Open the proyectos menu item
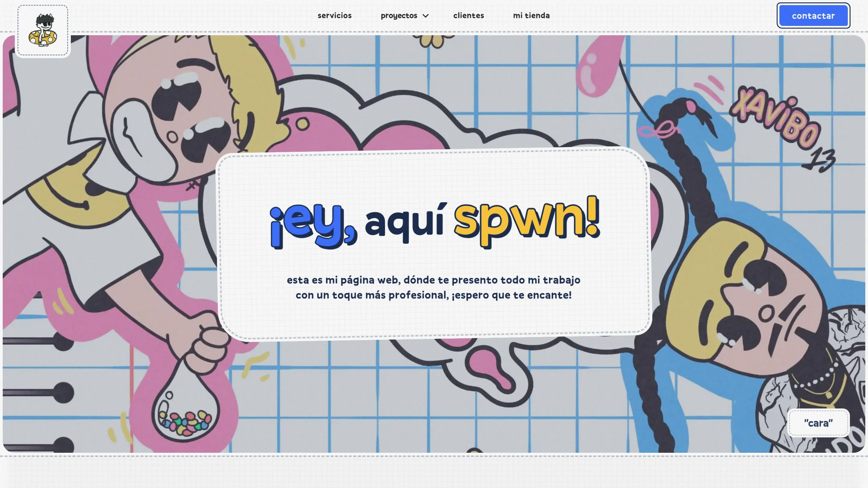The height and width of the screenshot is (488, 868). tap(399, 15)
